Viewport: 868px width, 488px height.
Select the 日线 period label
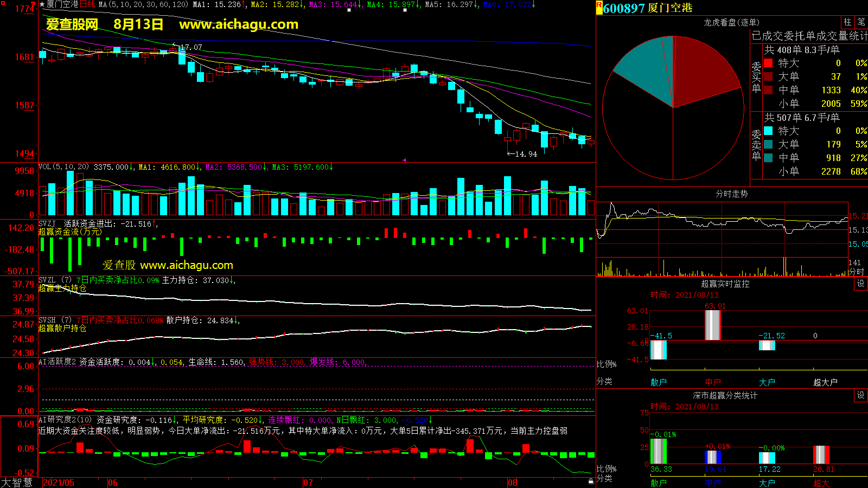pyautogui.click(x=87, y=4)
